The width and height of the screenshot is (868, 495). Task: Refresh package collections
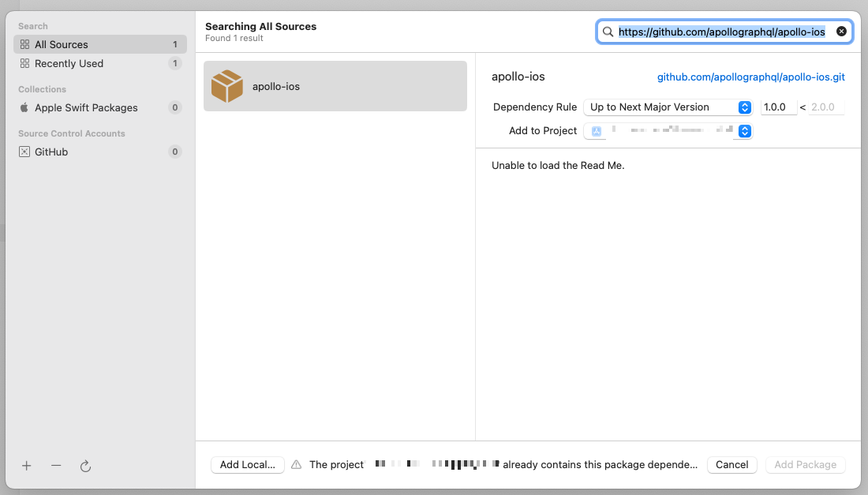coord(85,467)
